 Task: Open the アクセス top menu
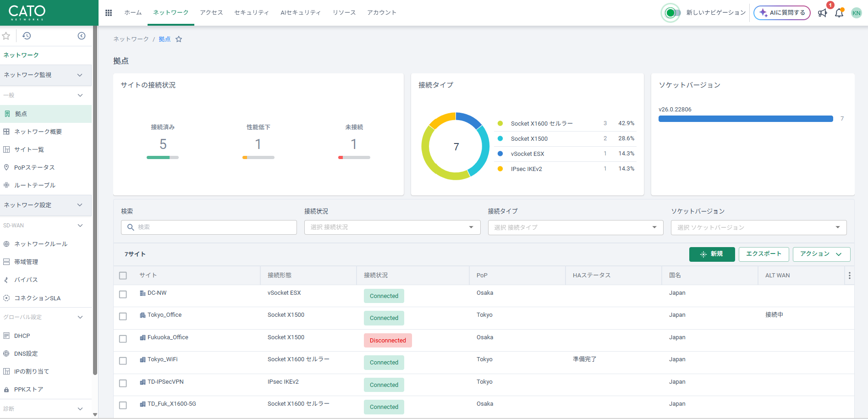pyautogui.click(x=211, y=13)
